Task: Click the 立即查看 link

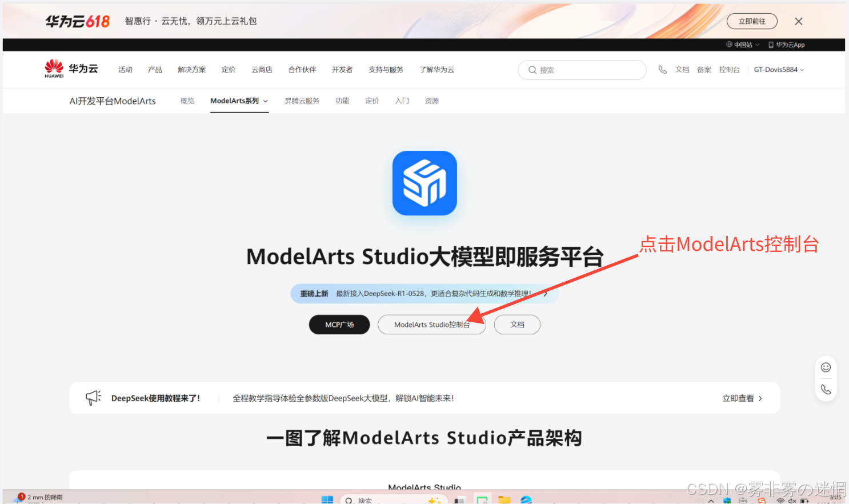Action: tap(742, 398)
